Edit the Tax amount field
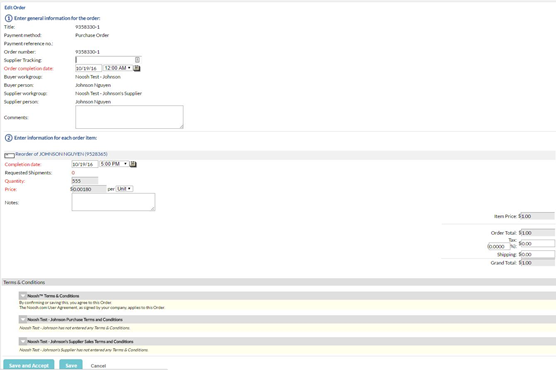Viewport: 556px width, 370px height. [x=537, y=243]
